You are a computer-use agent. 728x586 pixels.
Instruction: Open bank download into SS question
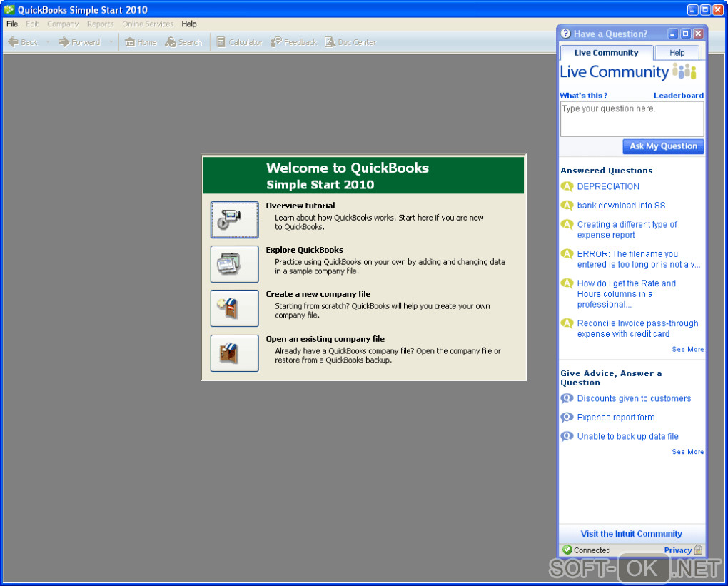coord(621,206)
